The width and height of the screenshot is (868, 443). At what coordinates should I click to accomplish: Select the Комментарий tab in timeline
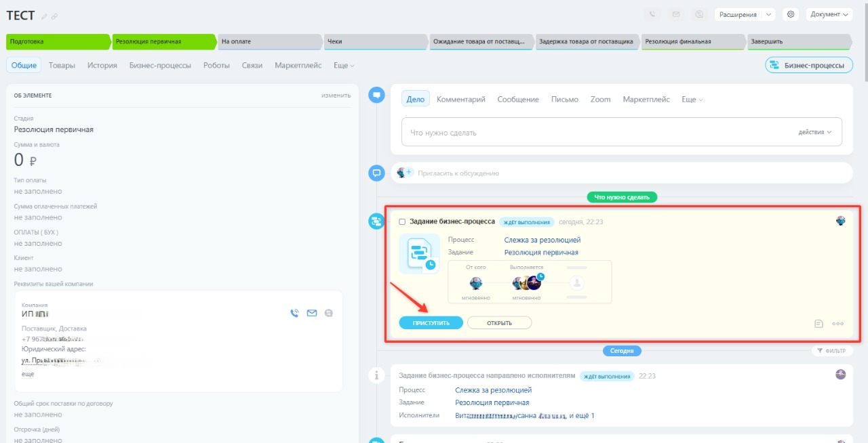coord(461,99)
